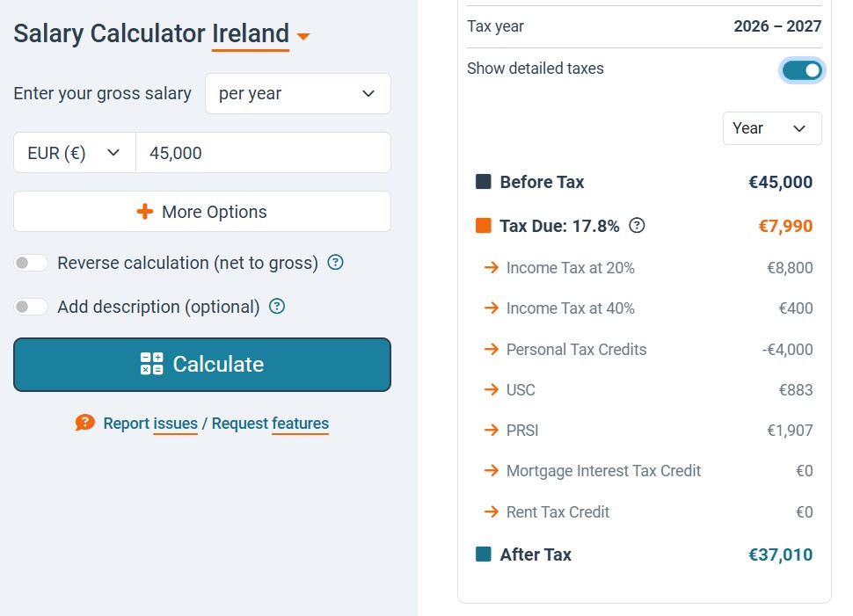
Task: Click the orange plus icon for More Options
Action: click(145, 212)
